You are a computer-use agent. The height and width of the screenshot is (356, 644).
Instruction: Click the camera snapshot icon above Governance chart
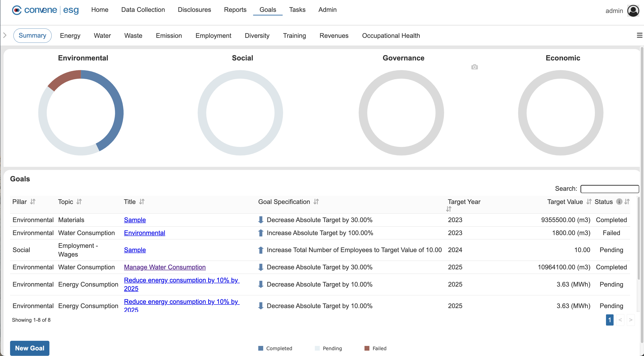[474, 67]
